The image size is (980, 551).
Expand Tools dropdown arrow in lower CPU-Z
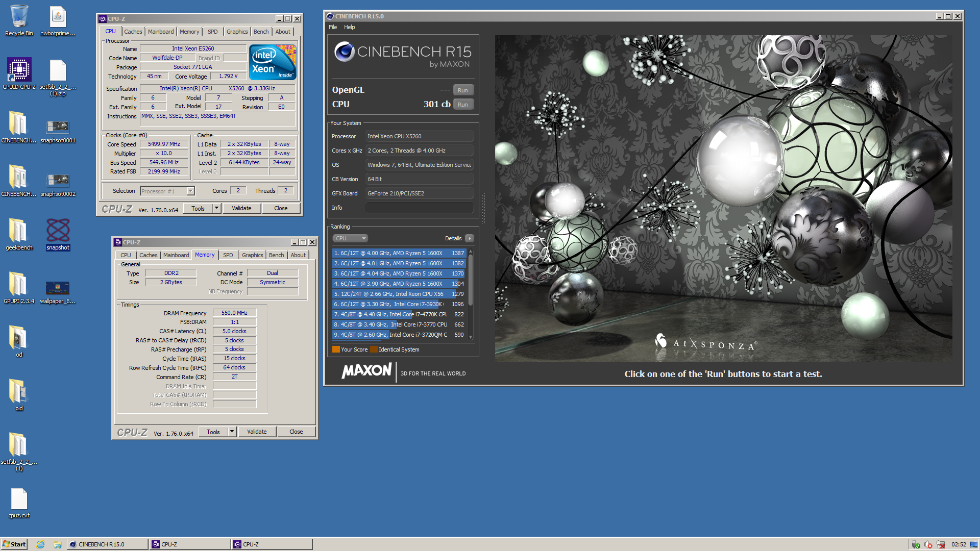tap(232, 432)
